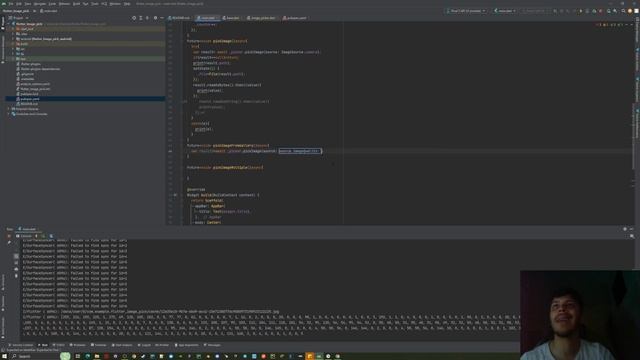The height and width of the screenshot is (360, 640).
Task: Click collapse all icon in Project panel
Action: point(147,18)
